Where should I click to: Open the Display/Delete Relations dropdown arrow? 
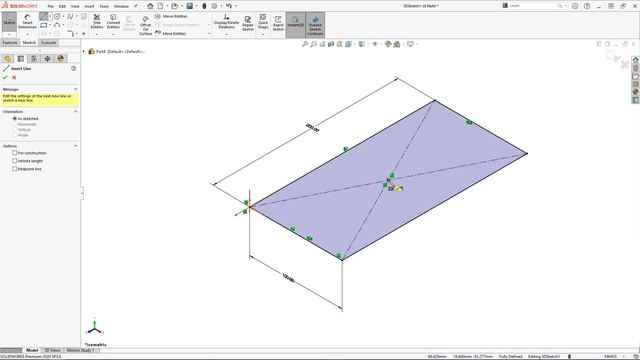click(226, 34)
